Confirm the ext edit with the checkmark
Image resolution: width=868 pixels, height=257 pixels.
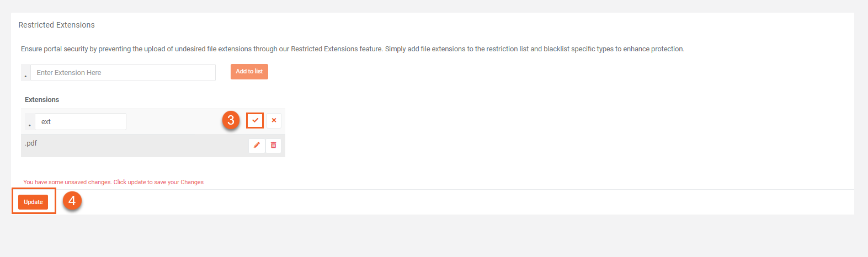(255, 120)
